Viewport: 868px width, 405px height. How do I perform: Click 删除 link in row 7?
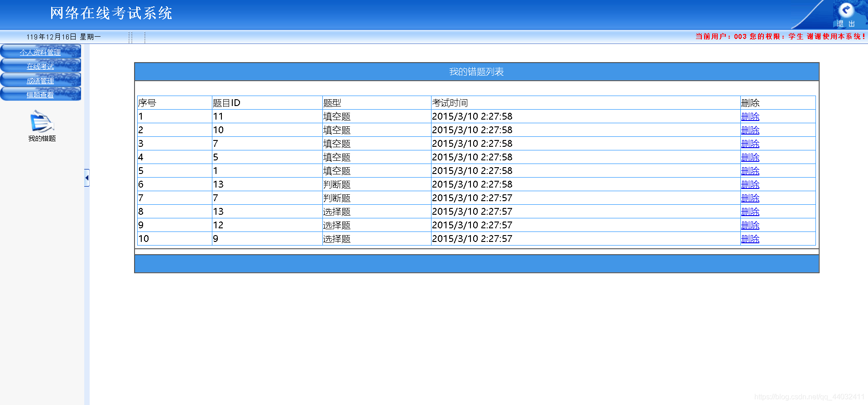pyautogui.click(x=750, y=198)
